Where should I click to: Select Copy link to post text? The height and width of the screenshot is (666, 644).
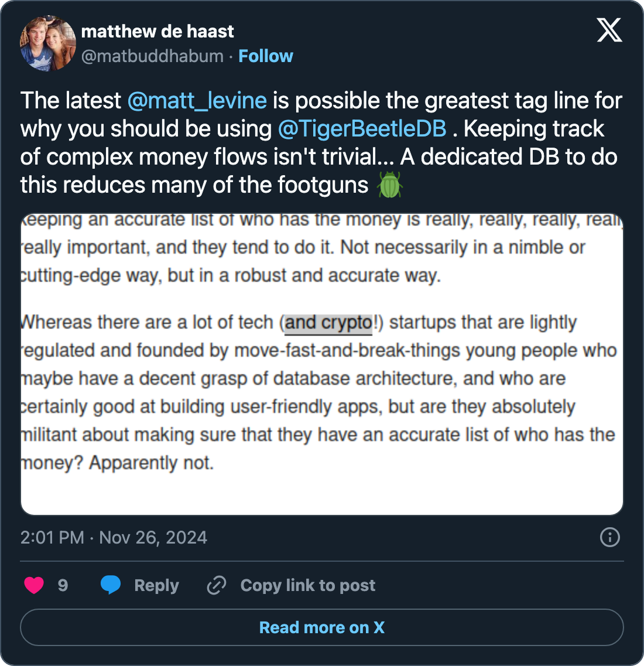(308, 585)
